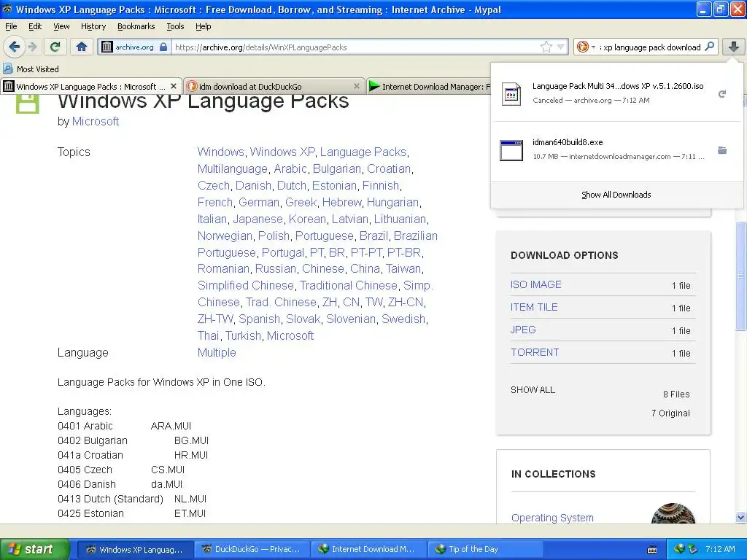
Task: Click Show All Downloads
Action: coord(616,195)
